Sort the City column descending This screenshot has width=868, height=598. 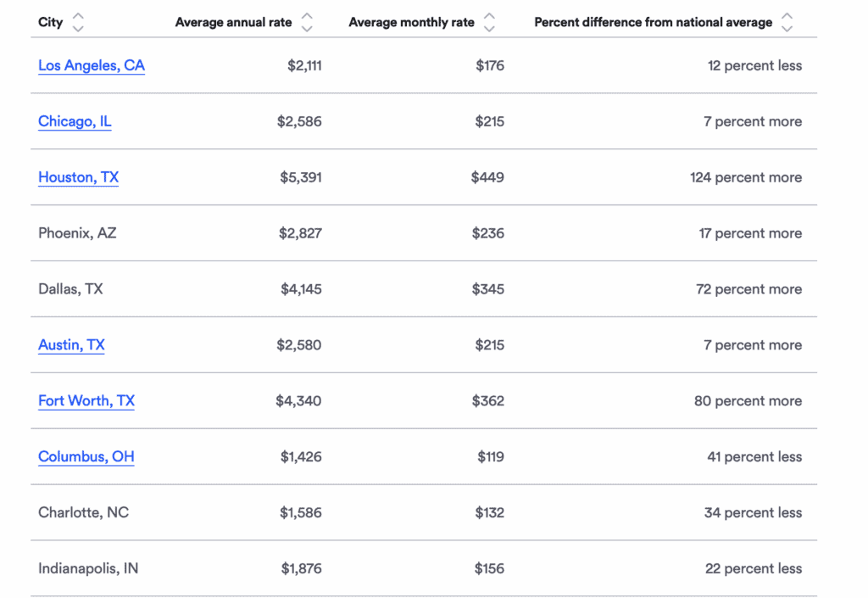(77, 27)
